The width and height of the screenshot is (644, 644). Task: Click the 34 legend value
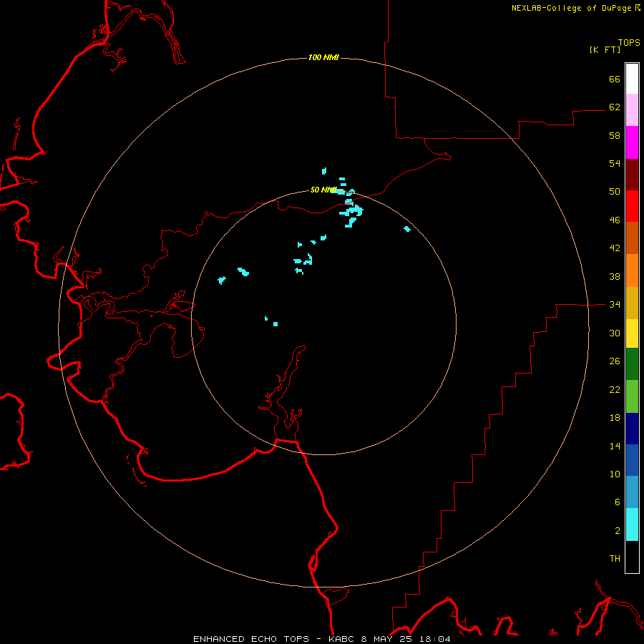[x=615, y=304]
